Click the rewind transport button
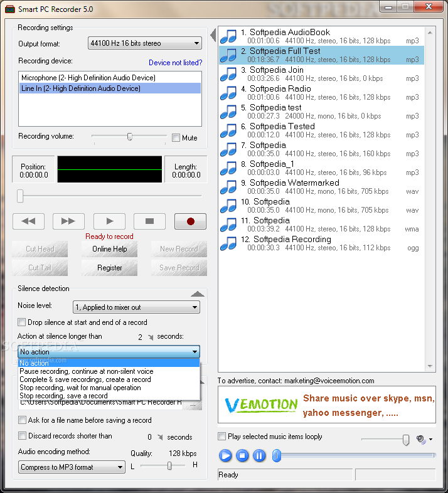 point(28,221)
